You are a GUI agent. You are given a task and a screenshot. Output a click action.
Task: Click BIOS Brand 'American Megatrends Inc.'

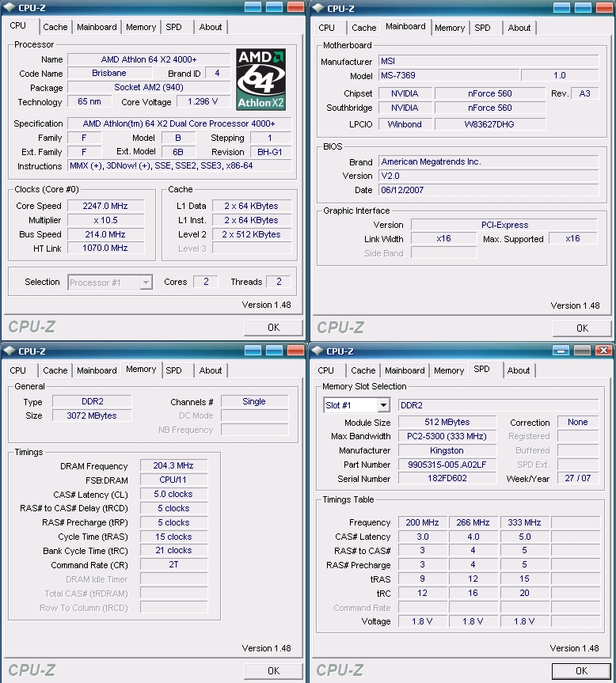489,161
